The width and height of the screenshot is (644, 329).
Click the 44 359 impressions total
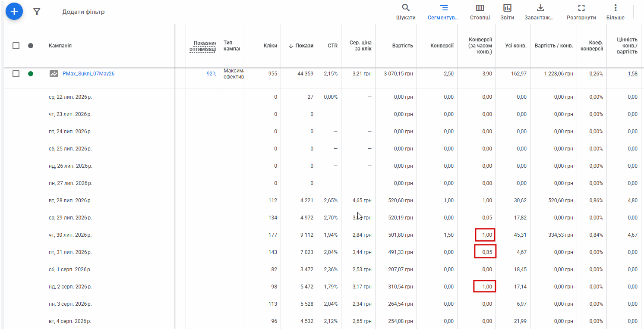click(x=305, y=74)
